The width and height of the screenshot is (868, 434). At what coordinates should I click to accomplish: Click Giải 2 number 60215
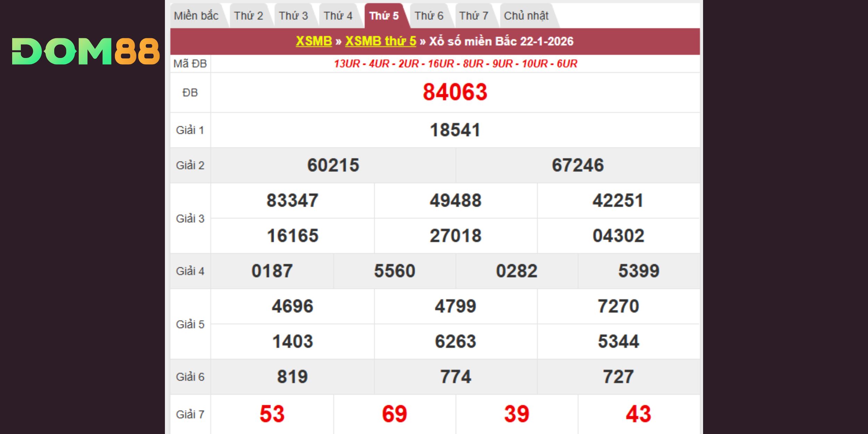tap(333, 165)
